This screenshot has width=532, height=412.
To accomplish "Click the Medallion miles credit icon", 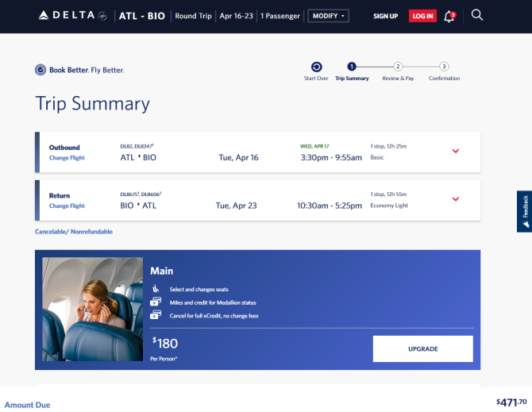I will [x=156, y=302].
